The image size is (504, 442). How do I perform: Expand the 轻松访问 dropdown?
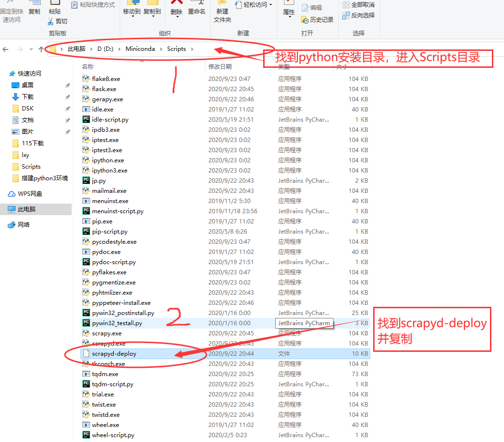[269, 5]
